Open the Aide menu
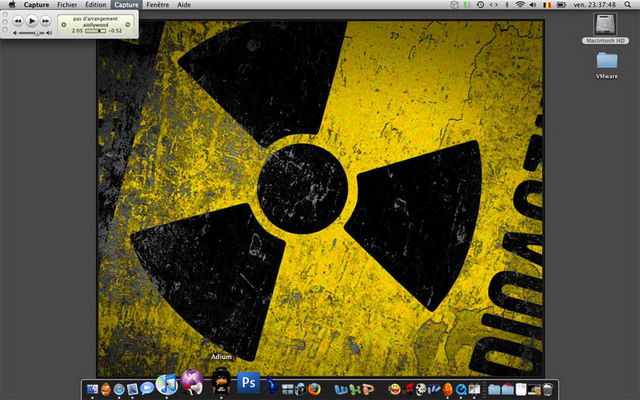 coord(184,5)
